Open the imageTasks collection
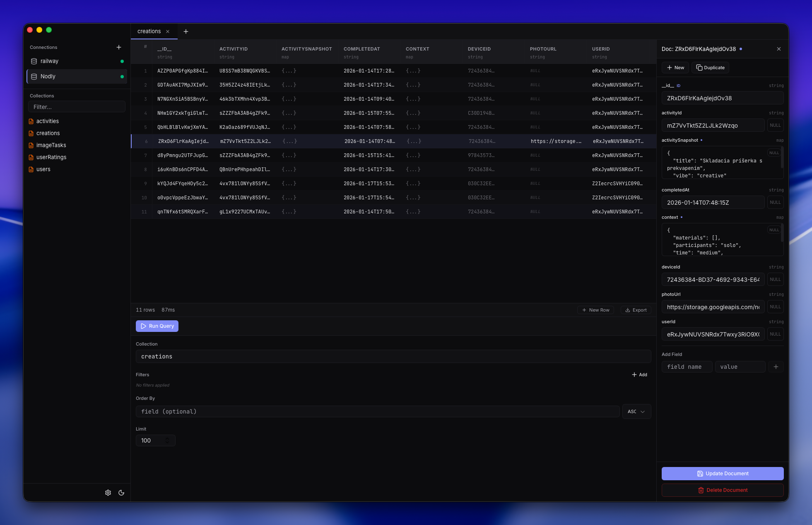 click(51, 145)
